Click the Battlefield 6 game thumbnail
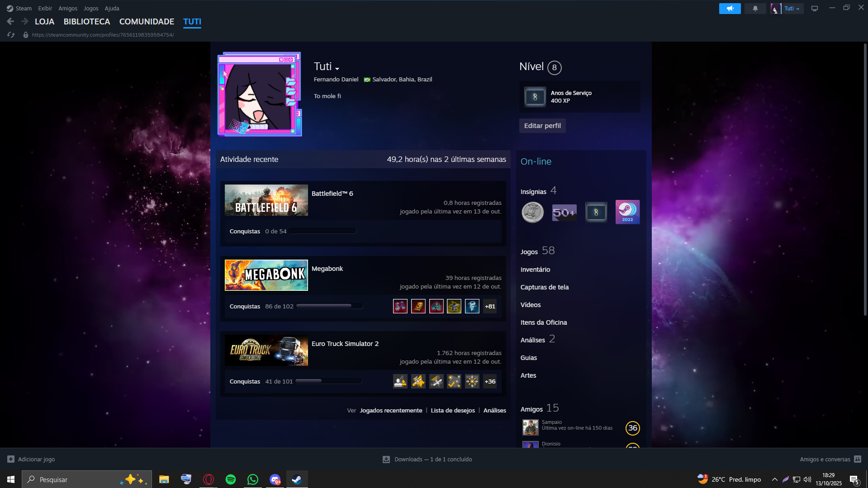Screen dimensions: 868x488 tap(266, 200)
